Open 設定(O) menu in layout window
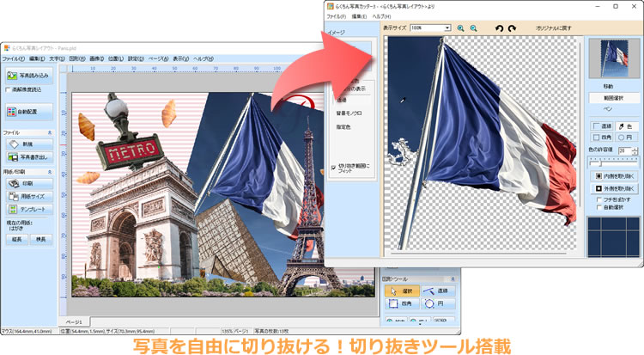This screenshot has width=644, height=355. click(x=136, y=58)
